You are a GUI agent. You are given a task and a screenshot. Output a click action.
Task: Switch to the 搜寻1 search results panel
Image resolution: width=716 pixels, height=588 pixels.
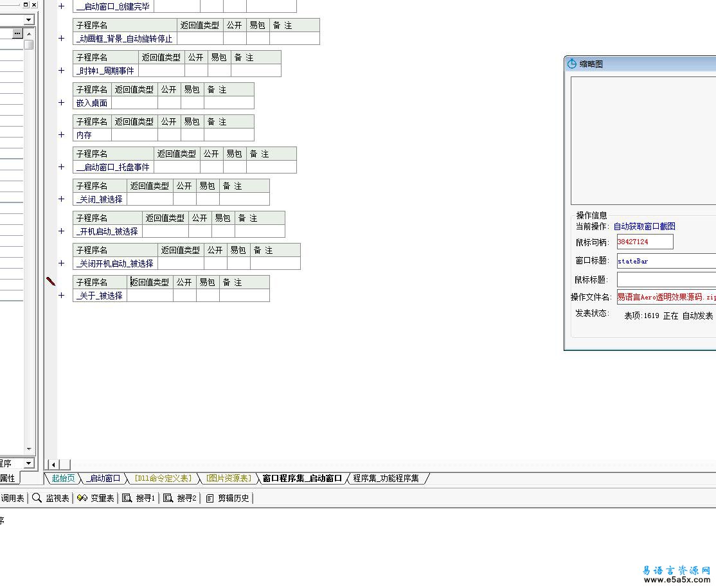pyautogui.click(x=139, y=498)
